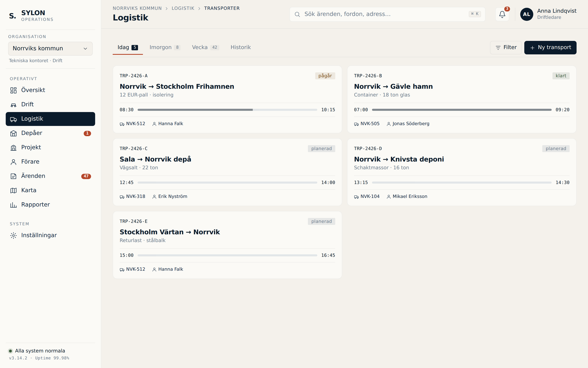Click the Karta map icon

point(13,191)
